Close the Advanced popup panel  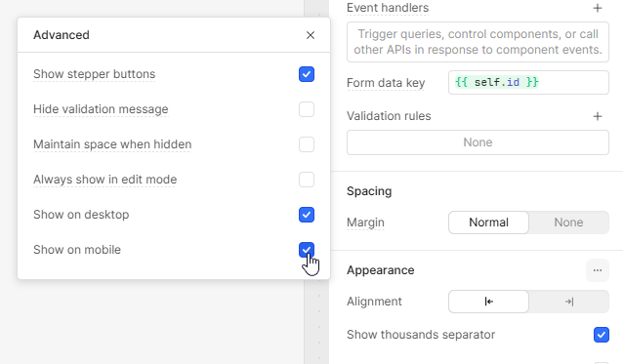[311, 35]
